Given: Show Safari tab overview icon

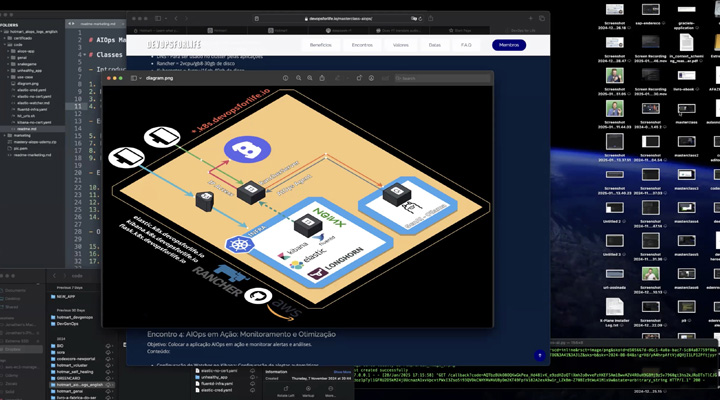Looking at the screenshot, I should coord(542,18).
